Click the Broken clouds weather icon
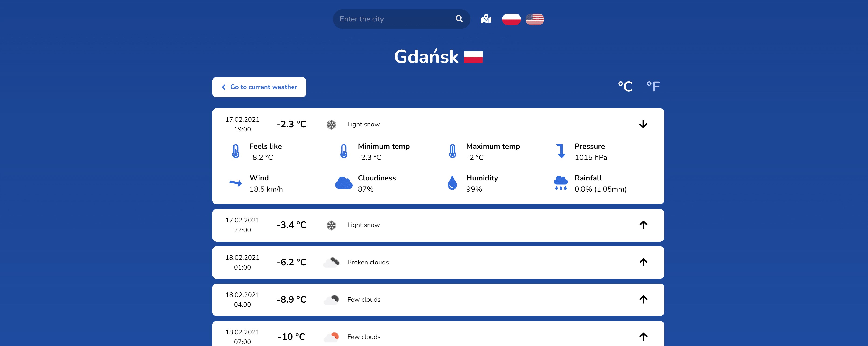 pos(332,263)
